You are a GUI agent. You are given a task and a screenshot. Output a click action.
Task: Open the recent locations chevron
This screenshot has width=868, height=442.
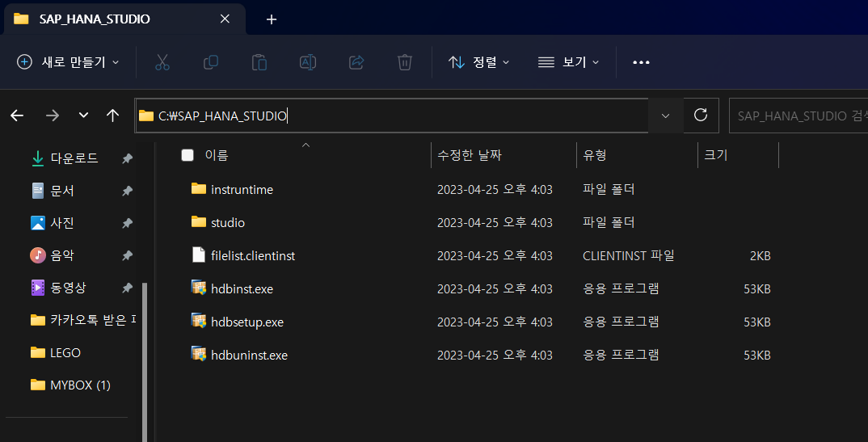[83, 115]
